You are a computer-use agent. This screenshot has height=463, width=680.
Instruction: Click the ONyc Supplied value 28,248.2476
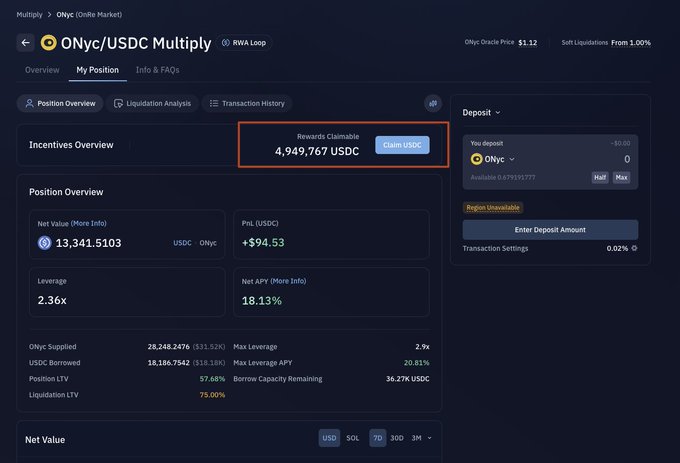click(168, 347)
